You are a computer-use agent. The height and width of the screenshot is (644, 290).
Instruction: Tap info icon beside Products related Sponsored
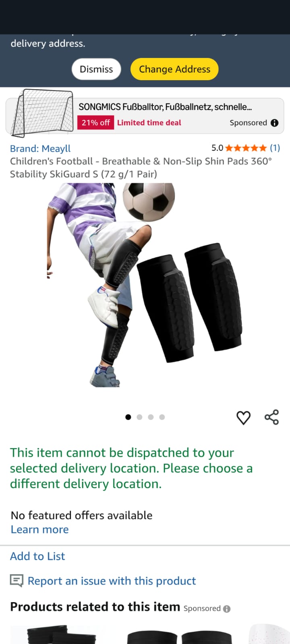(227, 609)
